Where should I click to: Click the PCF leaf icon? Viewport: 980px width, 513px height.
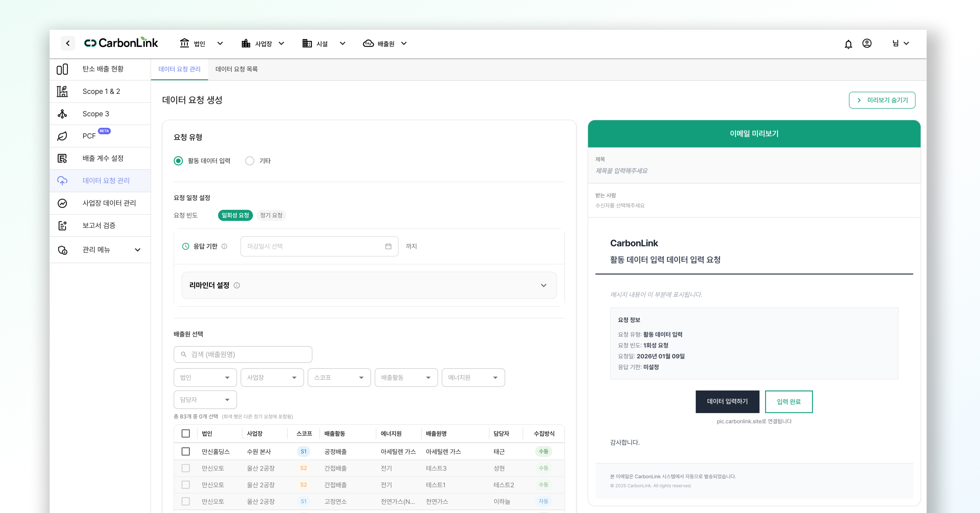point(62,136)
